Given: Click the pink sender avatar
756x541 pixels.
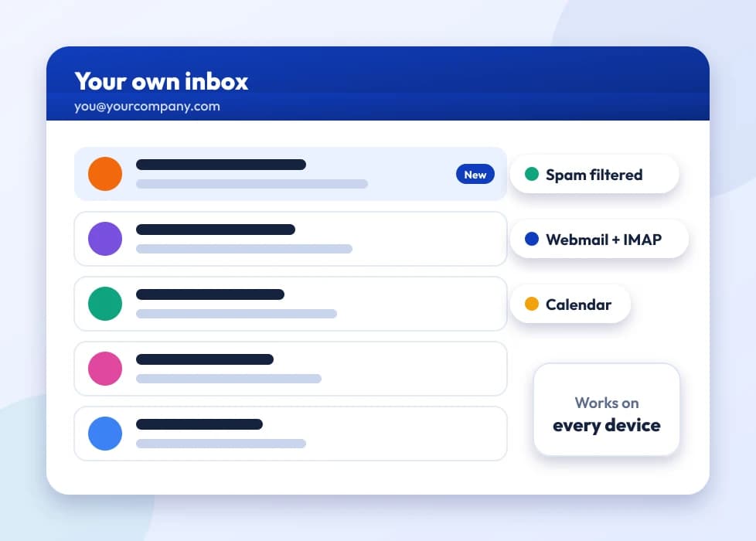Looking at the screenshot, I should 105,369.
